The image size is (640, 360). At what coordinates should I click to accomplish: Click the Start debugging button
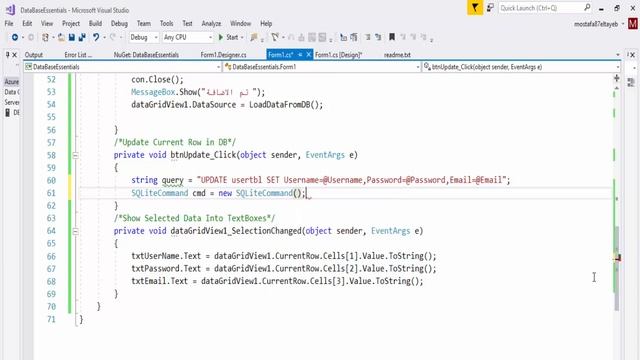pos(229,37)
